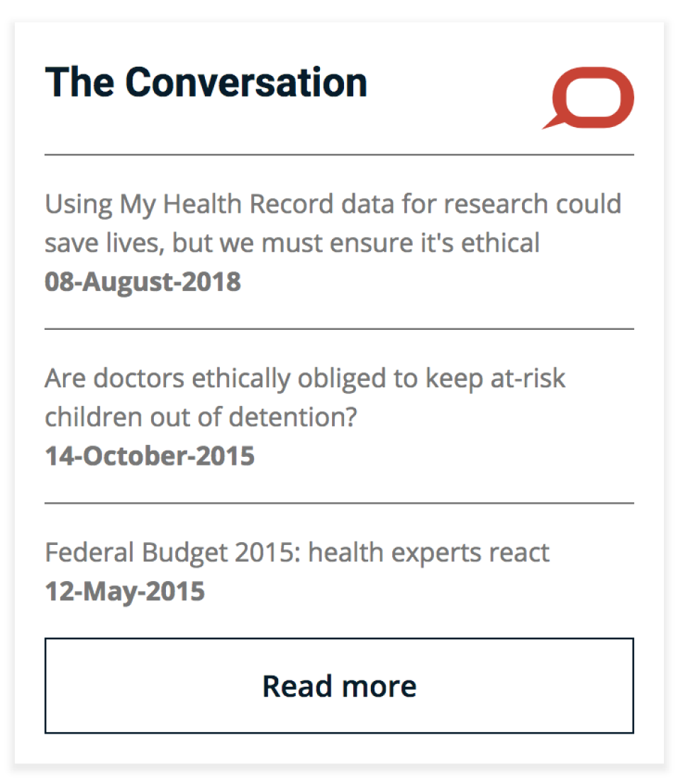Viewport: 688px width, 784px height.
Task: Click "The Conversation" heading
Action: (206, 82)
